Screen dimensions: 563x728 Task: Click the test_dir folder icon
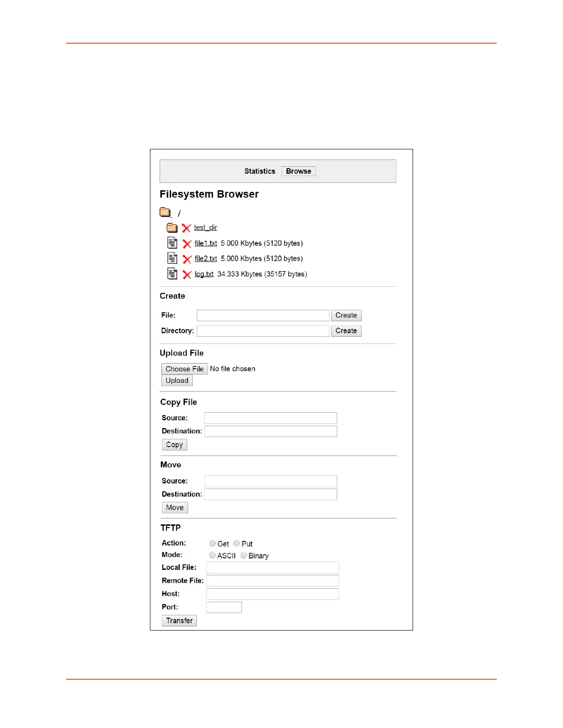click(x=172, y=227)
